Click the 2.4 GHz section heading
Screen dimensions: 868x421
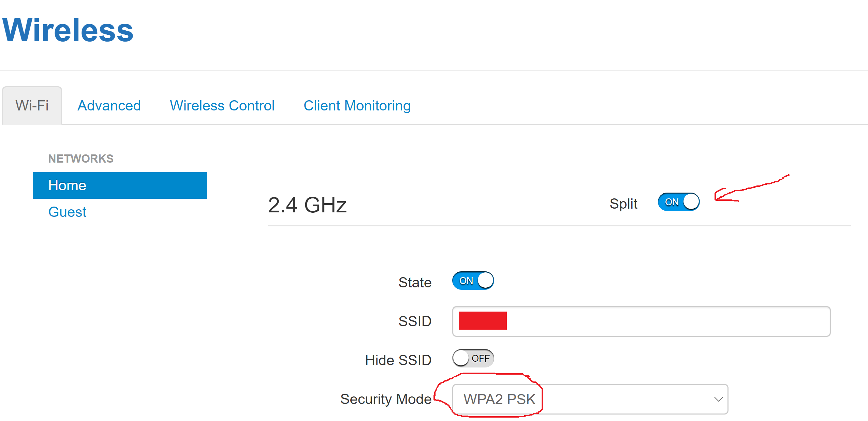tap(307, 205)
